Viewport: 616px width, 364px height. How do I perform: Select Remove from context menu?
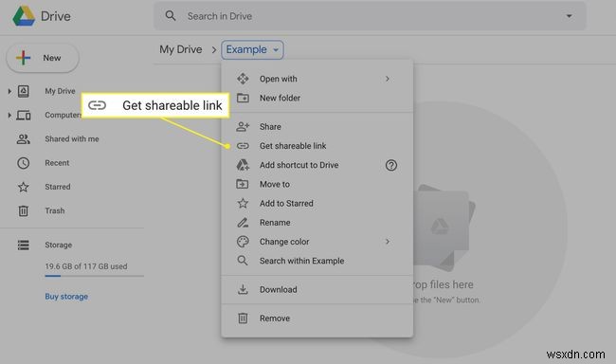[317, 318]
